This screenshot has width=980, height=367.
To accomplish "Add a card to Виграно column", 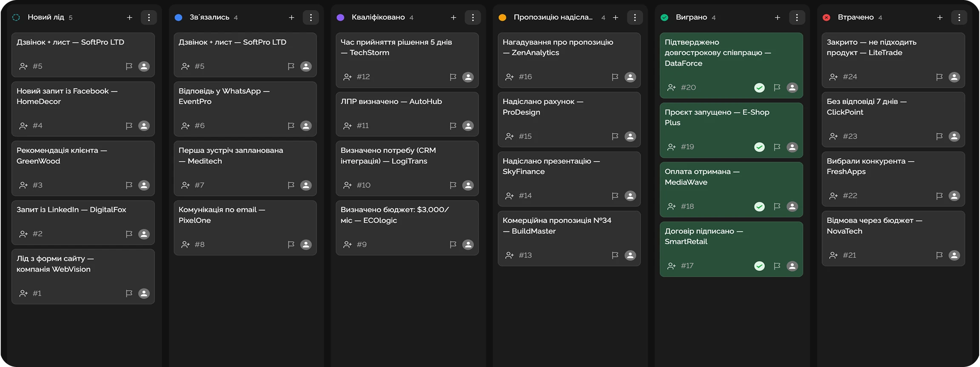I will pos(777,17).
